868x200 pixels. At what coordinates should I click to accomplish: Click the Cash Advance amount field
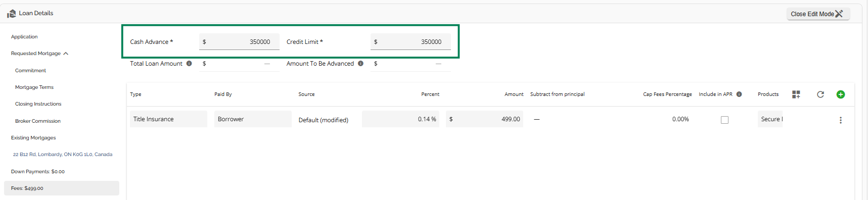coord(239,42)
